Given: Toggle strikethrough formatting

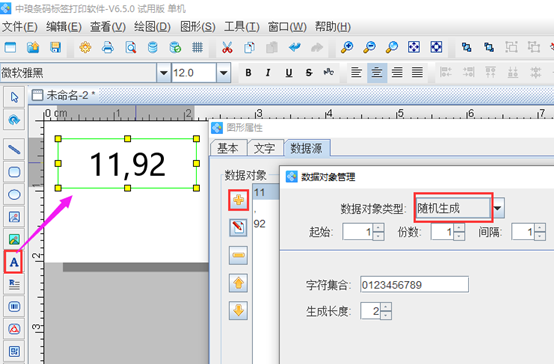Looking at the screenshot, I should [309, 73].
